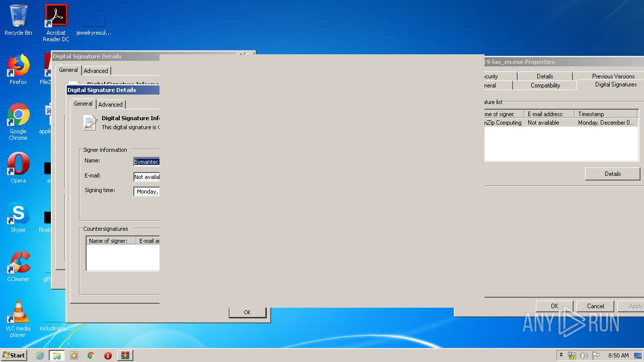Click the Timestamp column header
Image resolution: width=644 pixels, height=362 pixels.
coord(606,114)
